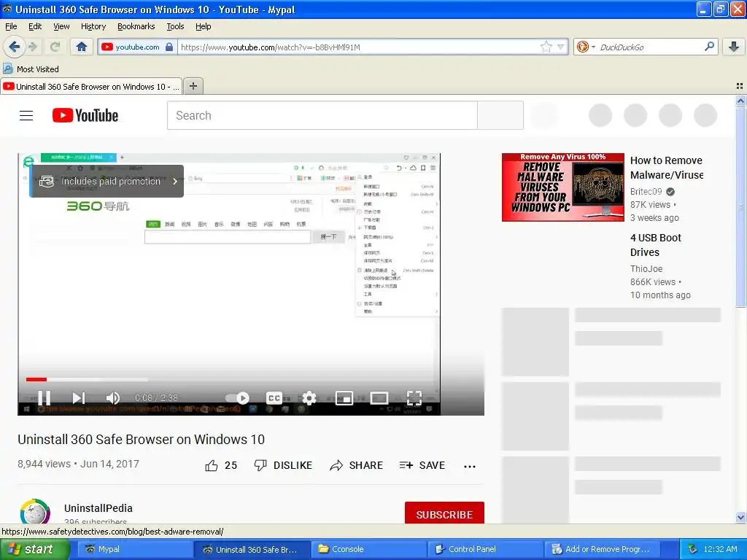Open the player settings gear
This screenshot has width=747, height=560.
point(309,397)
